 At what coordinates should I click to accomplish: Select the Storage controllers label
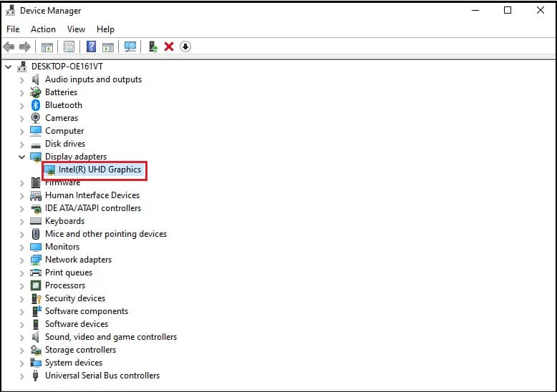tap(80, 350)
